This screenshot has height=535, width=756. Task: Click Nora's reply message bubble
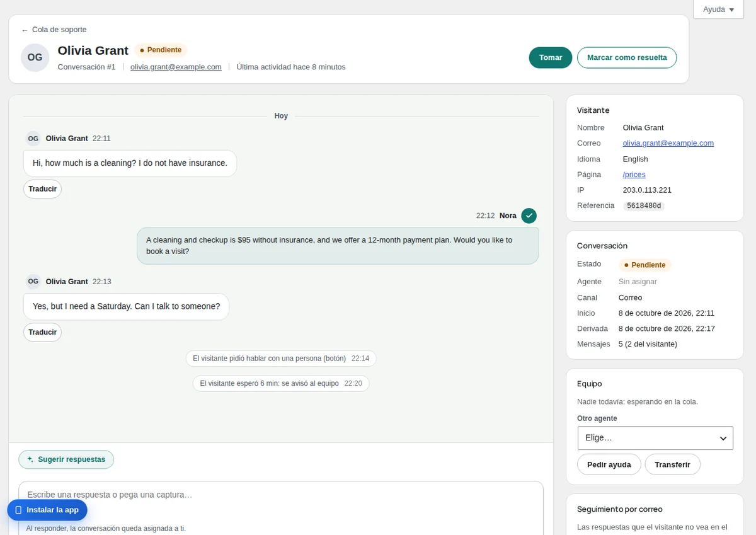(338, 246)
